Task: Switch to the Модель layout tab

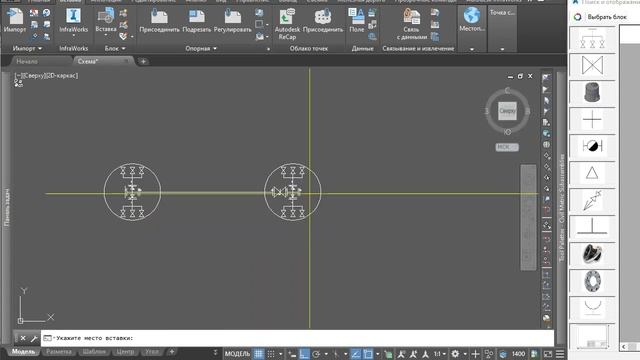Action: click(x=23, y=351)
